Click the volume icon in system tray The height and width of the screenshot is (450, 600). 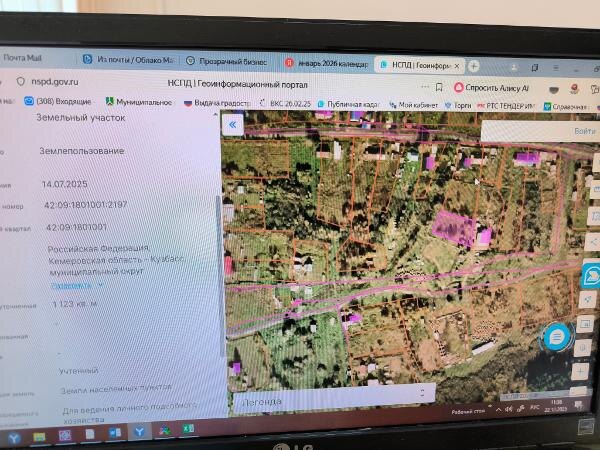tap(508, 409)
